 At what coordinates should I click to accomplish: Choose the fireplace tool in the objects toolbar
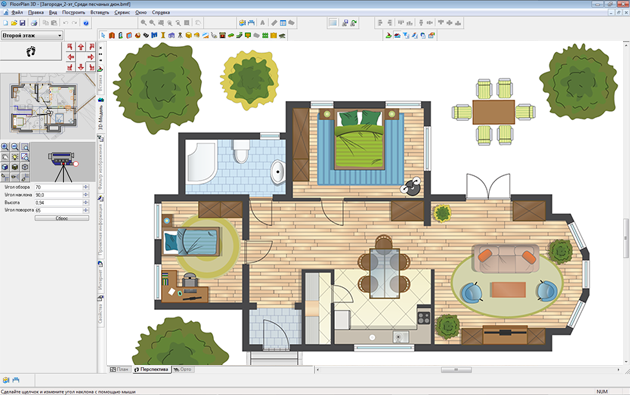[222, 35]
